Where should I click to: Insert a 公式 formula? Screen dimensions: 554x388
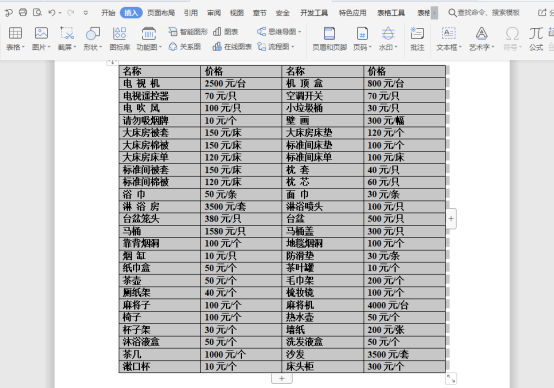(536, 39)
